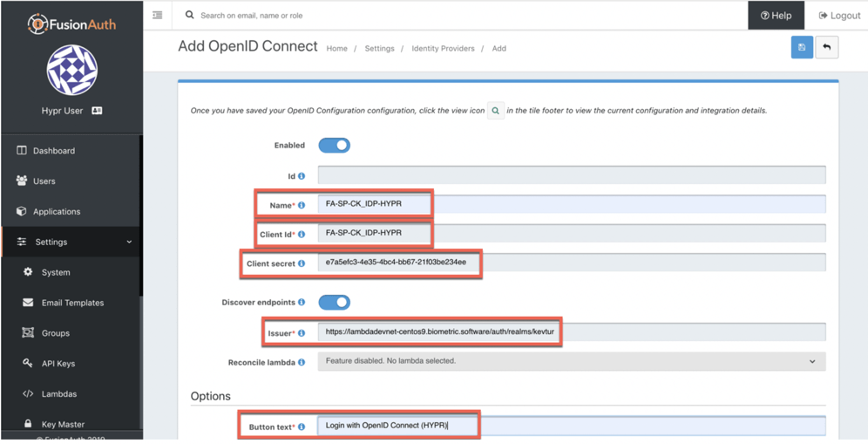The image size is (868, 444).
Task: Click the Lambdas code icon
Action: [x=28, y=393]
